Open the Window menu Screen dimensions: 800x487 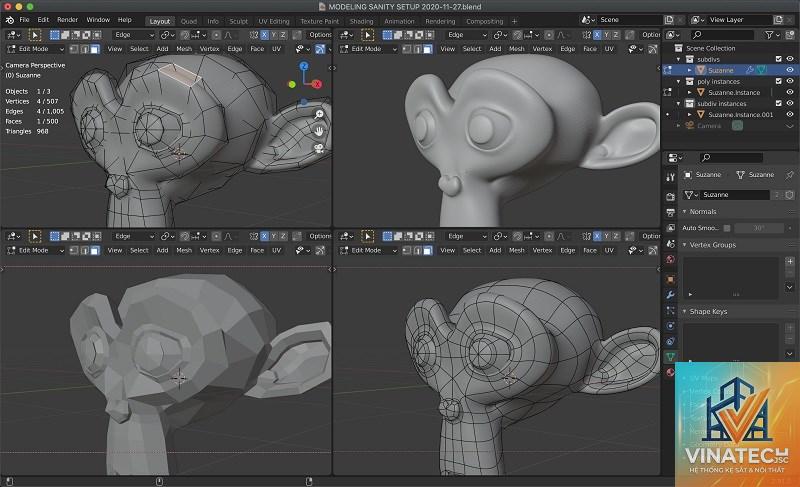(x=98, y=20)
